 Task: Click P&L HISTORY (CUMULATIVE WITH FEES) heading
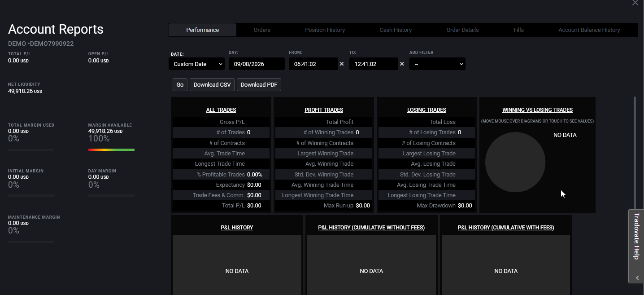click(506, 228)
